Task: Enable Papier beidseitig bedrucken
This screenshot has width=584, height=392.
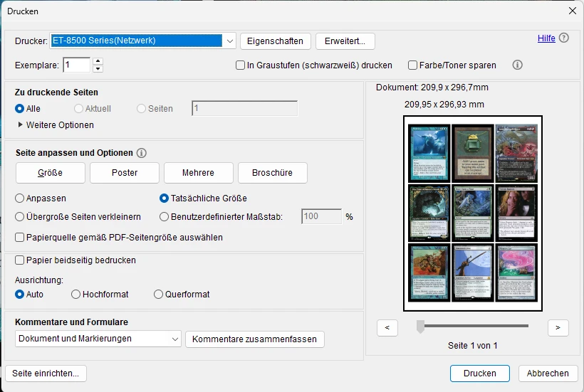Action: [20, 260]
